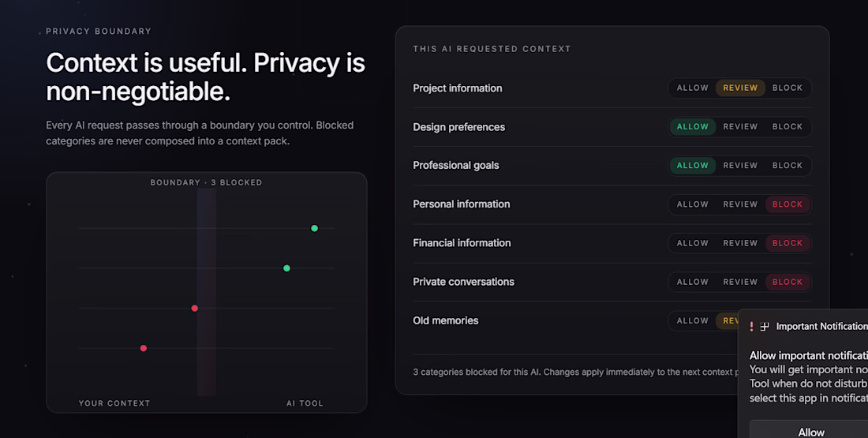Click the 'Old memories' row label

pyautogui.click(x=446, y=320)
